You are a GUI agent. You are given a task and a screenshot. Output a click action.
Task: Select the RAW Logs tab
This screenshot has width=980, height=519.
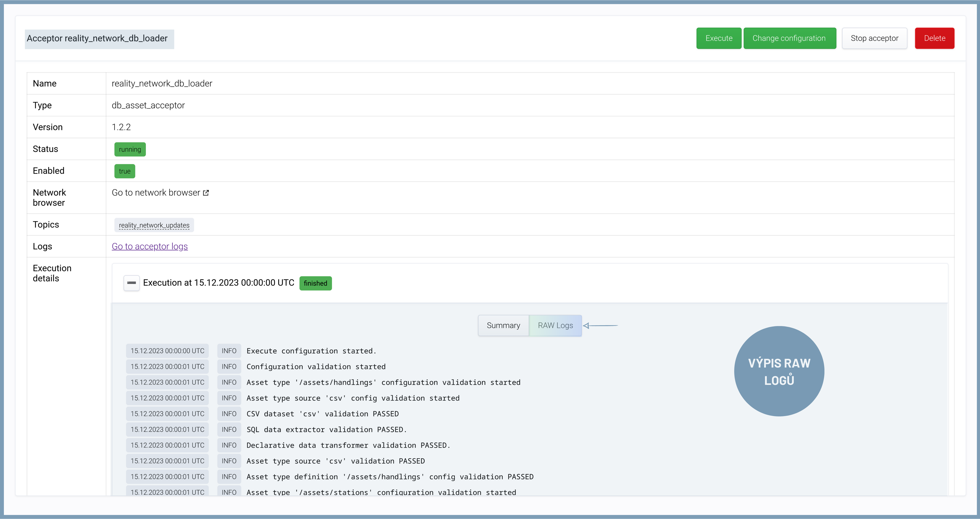(x=555, y=325)
